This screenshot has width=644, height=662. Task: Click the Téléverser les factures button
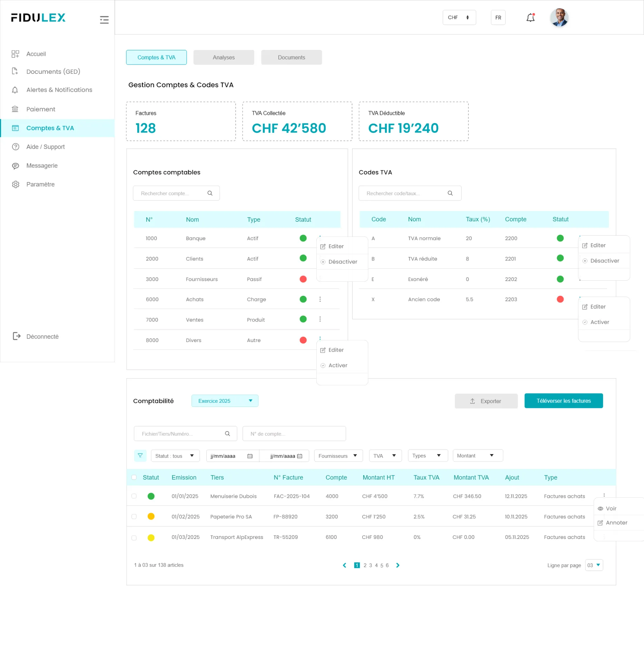click(563, 401)
